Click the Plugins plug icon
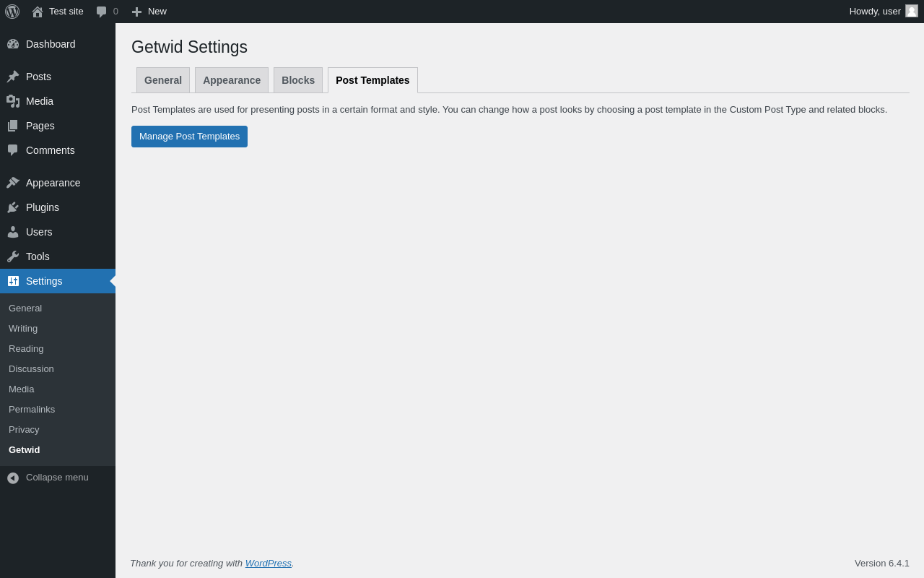 pos(13,207)
